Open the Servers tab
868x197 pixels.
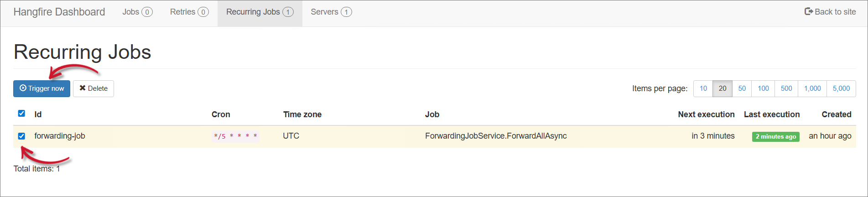[331, 13]
